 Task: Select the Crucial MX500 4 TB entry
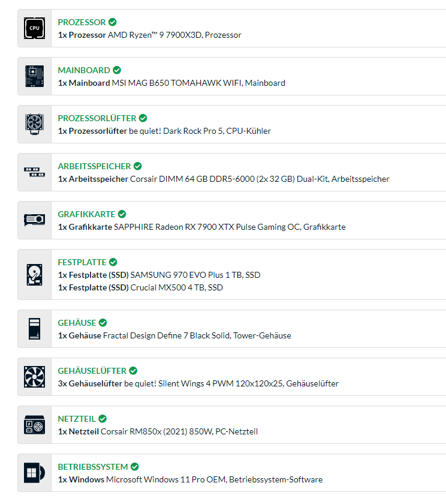140,287
